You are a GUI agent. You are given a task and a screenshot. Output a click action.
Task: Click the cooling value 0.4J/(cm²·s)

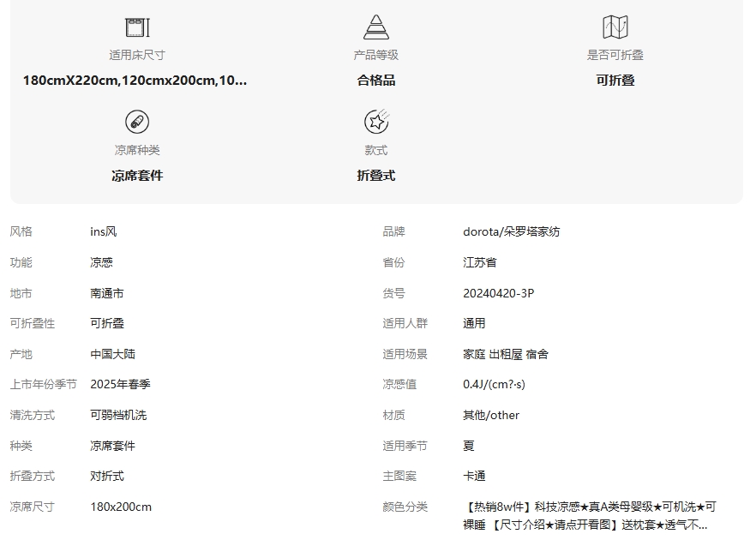[494, 385]
